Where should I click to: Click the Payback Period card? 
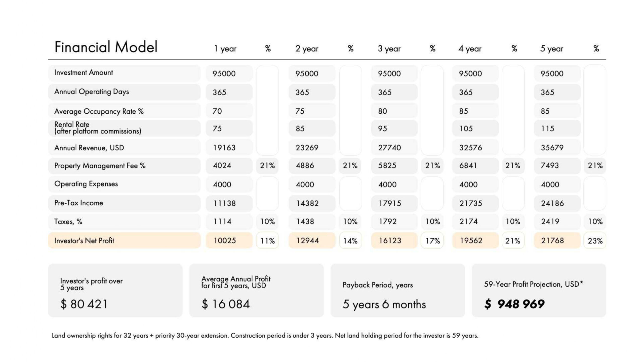397,290
